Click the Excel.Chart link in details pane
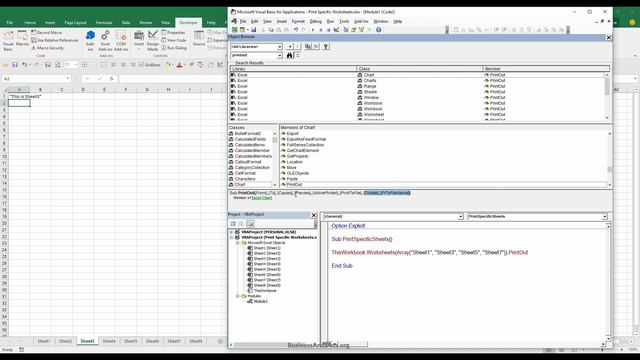This screenshot has height=360, width=640. coord(262,198)
